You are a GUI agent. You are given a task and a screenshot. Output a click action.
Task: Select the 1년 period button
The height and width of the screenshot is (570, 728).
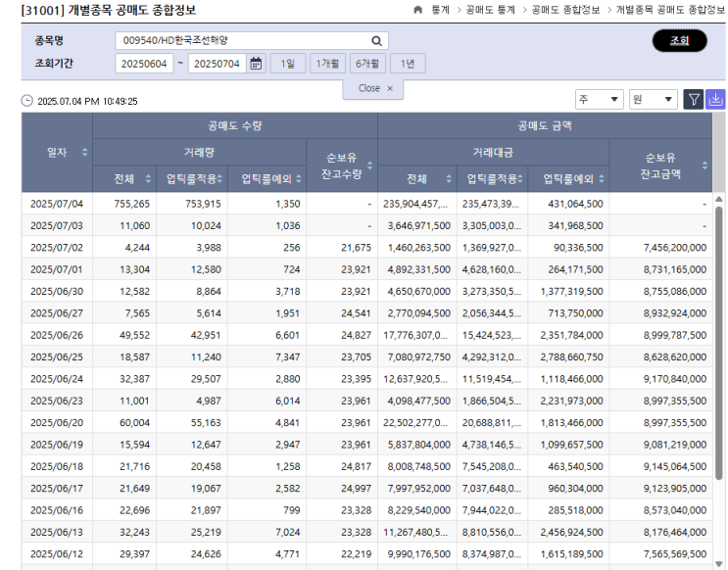(x=408, y=64)
